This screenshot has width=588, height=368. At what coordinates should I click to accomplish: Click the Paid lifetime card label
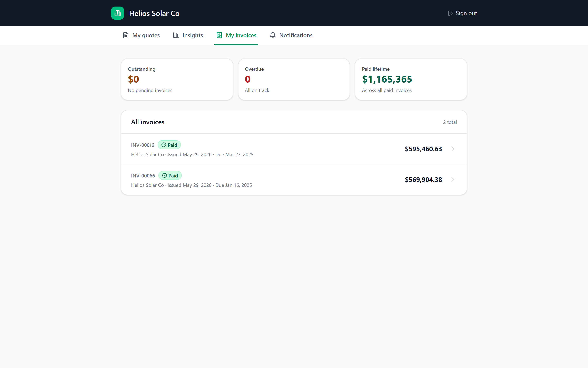click(x=376, y=69)
